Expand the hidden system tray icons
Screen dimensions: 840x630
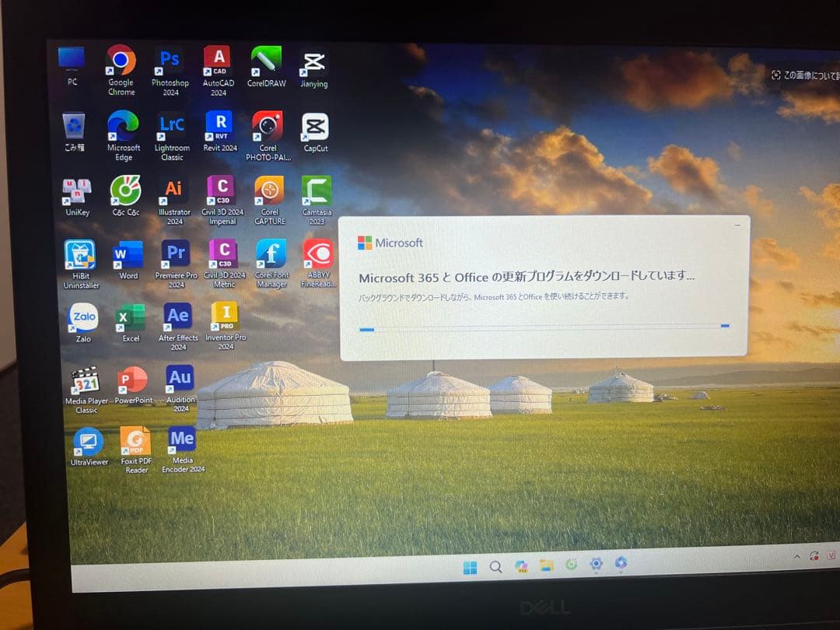coord(796,557)
